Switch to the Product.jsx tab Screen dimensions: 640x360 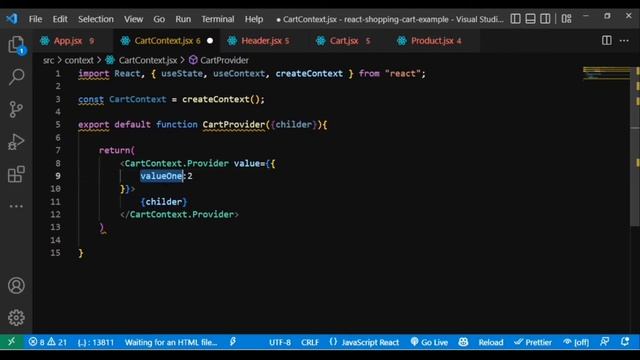point(435,40)
